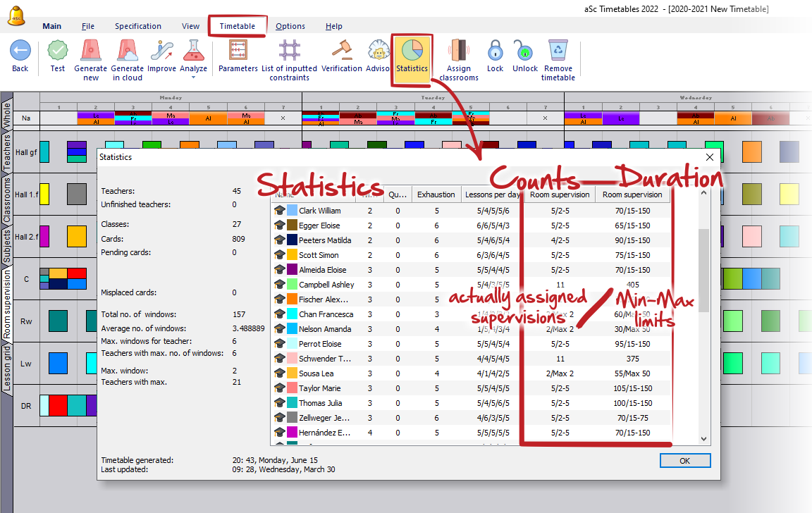Click the teacher icon beside Clark William

click(280, 210)
